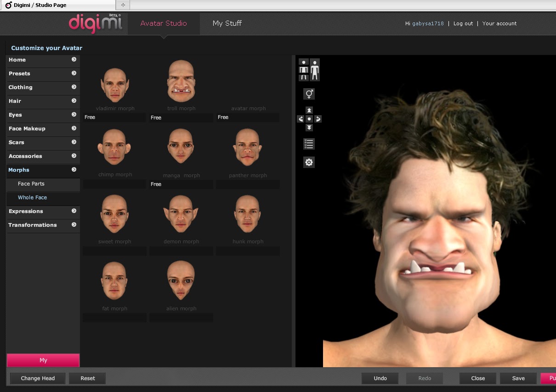
Task: Switch to Avatar Studio tab
Action: (164, 23)
